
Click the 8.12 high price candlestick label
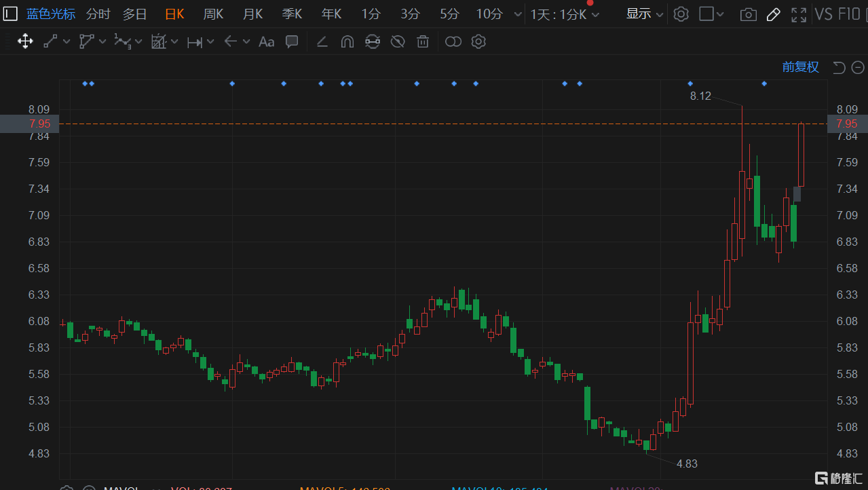pyautogui.click(x=700, y=96)
